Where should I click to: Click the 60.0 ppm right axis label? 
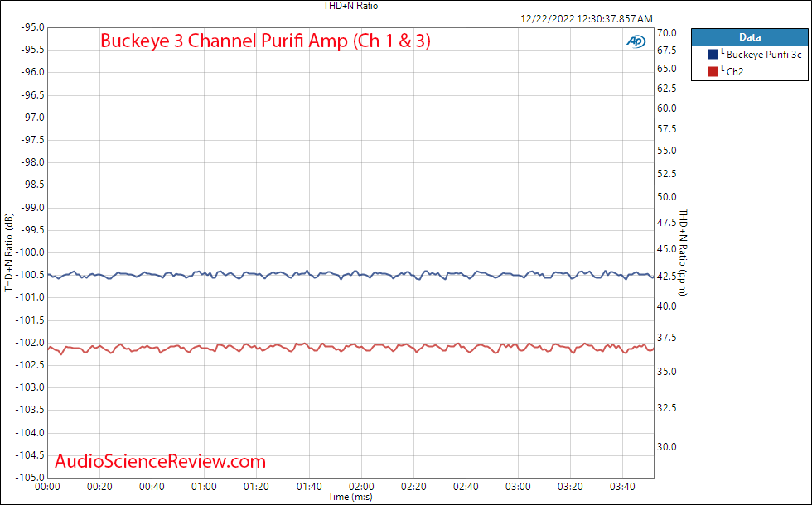[x=666, y=108]
